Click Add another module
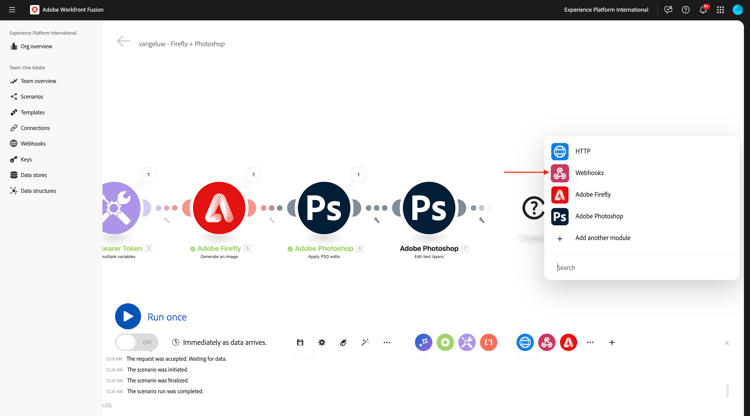 pos(641,238)
